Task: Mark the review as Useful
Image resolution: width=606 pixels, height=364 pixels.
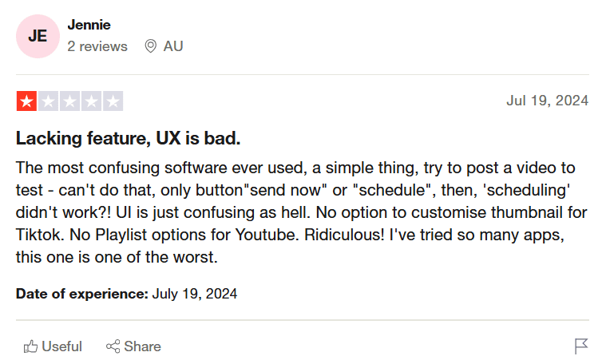Action: pos(61,346)
